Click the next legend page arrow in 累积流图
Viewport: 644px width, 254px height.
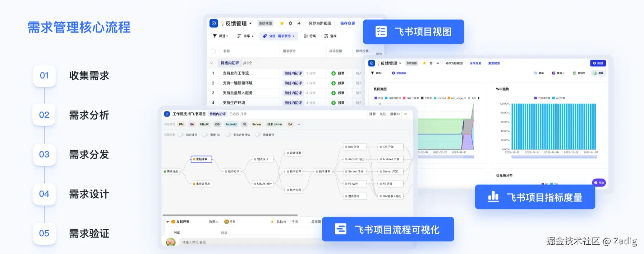pyautogui.click(x=479, y=98)
